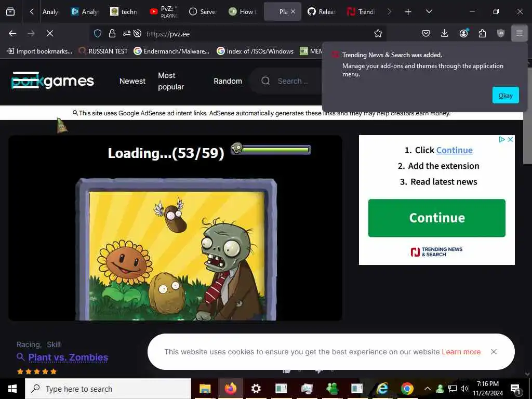Click the game loading progress bar
This screenshot has width=532, height=399.
pyautogui.click(x=271, y=149)
